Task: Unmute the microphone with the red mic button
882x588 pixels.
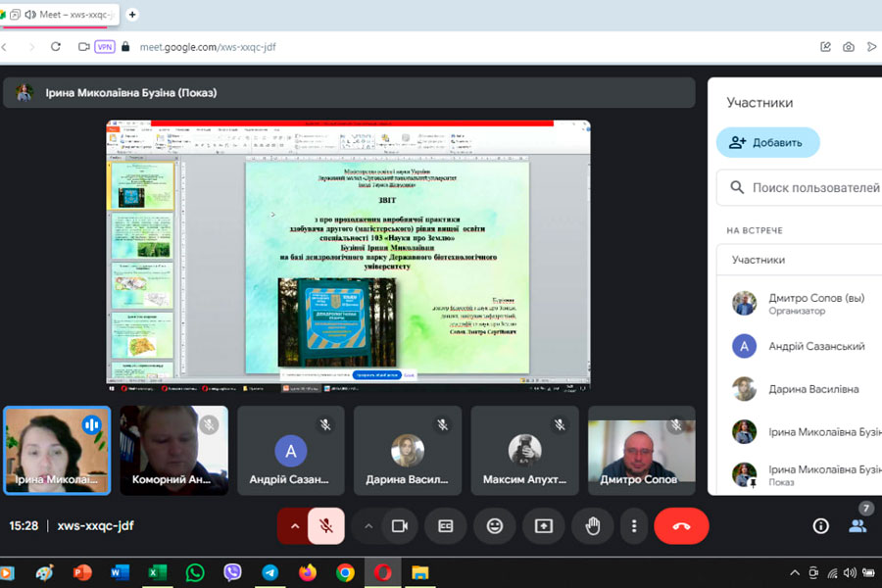Action: 326,526
